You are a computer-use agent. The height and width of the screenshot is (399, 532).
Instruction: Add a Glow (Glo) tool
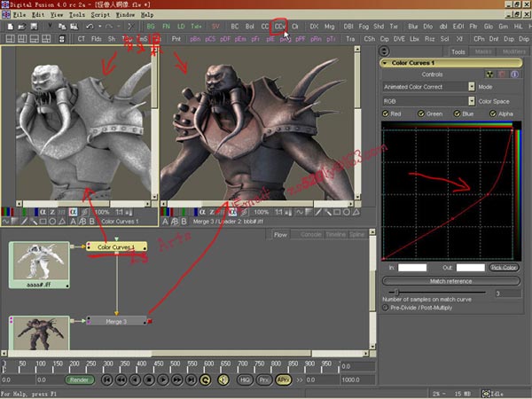(489, 27)
